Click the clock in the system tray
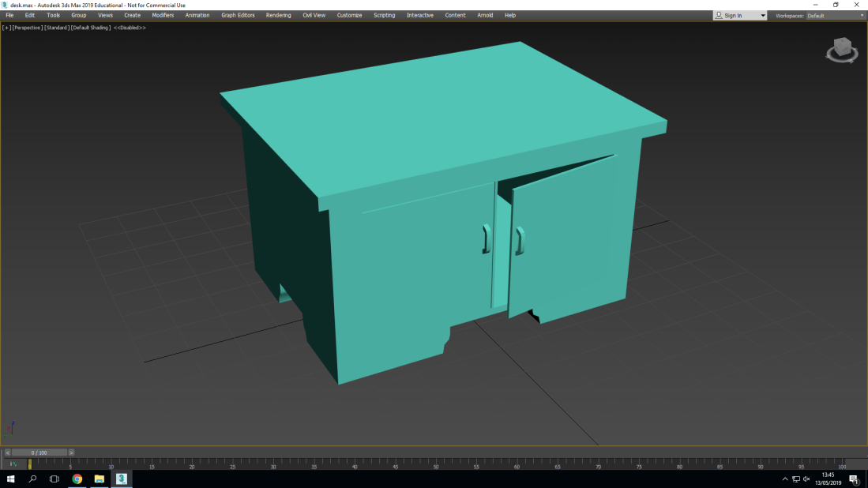 pyautogui.click(x=826, y=479)
